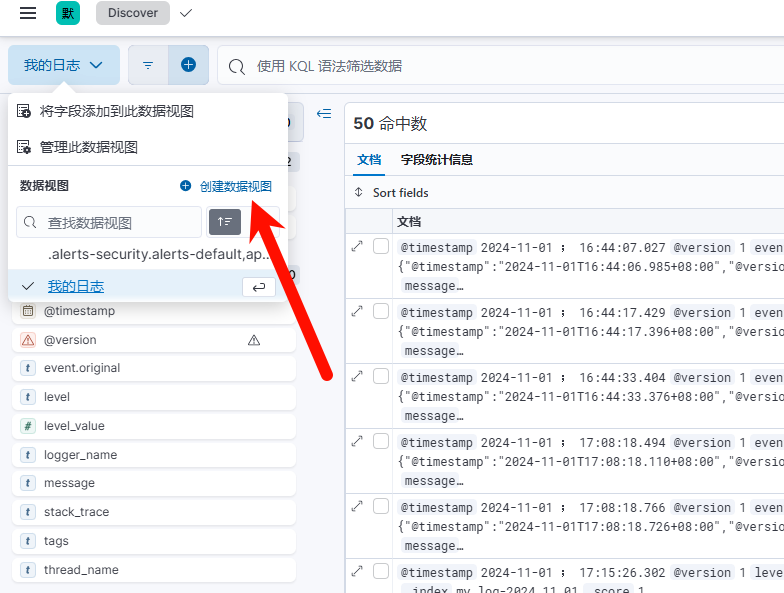
Task: Click text type icon of logger_name
Action: [x=28, y=455]
